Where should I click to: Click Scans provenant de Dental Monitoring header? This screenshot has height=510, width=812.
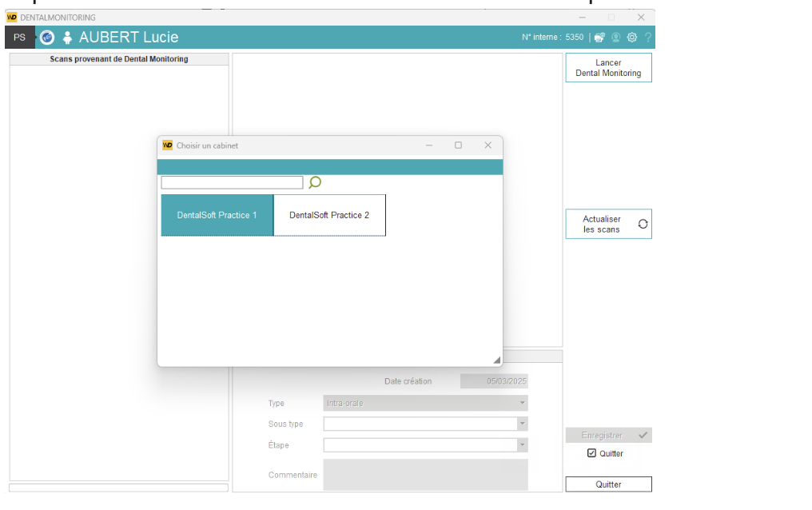pos(119,59)
